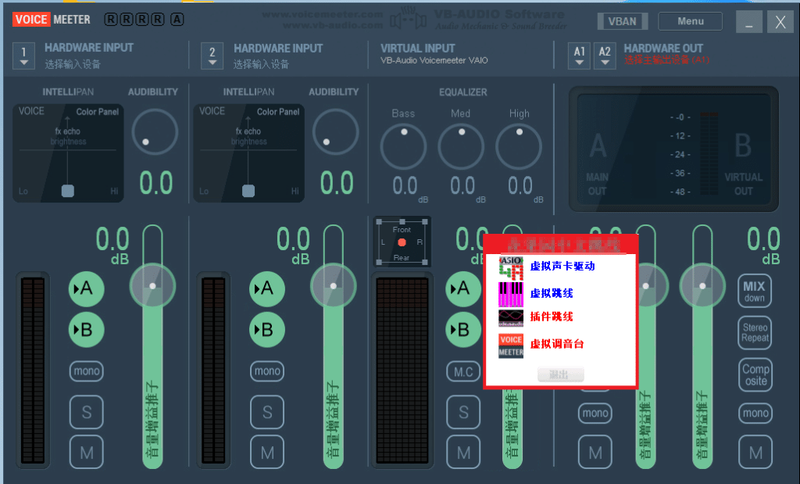
Task: Click VB-Audio Voicemeeter VAIO label
Action: coord(434,60)
